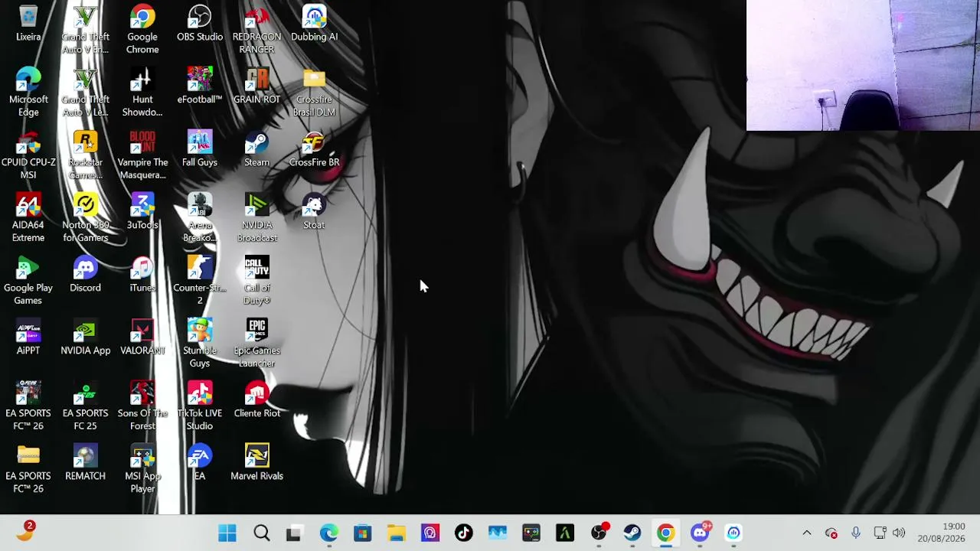
Task: Click the Stoat desktop icon
Action: click(x=314, y=212)
